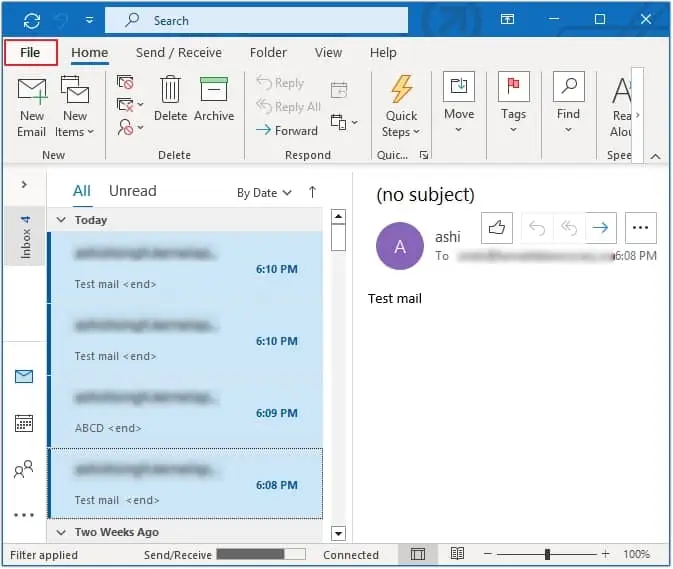
Task: Switch to Calendar view
Action: (x=24, y=423)
